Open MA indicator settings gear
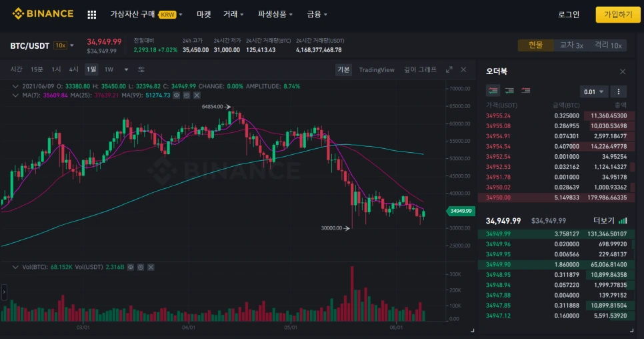The height and width of the screenshot is (339, 644). [187, 95]
